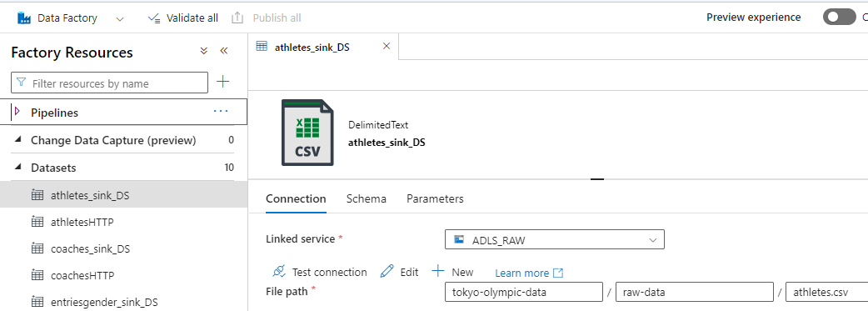Open Pipelines actions ellipsis menu

221,112
